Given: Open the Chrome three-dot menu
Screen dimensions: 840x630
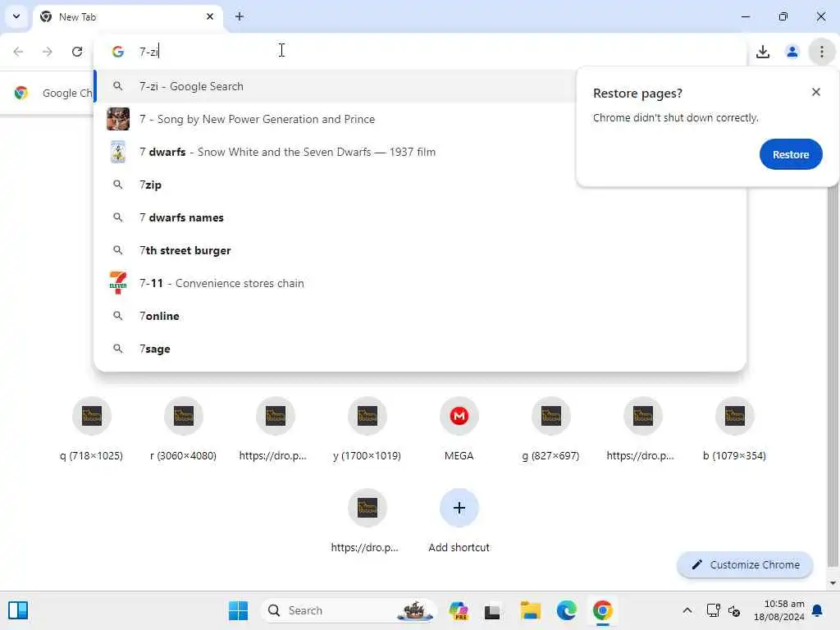Looking at the screenshot, I should [x=821, y=52].
